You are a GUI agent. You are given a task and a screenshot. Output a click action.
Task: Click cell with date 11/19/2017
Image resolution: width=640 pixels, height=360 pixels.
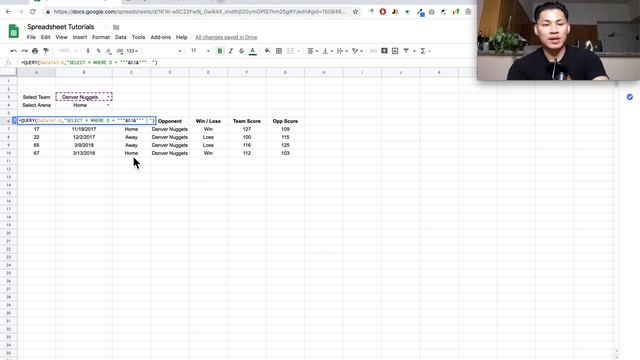pyautogui.click(x=84, y=129)
